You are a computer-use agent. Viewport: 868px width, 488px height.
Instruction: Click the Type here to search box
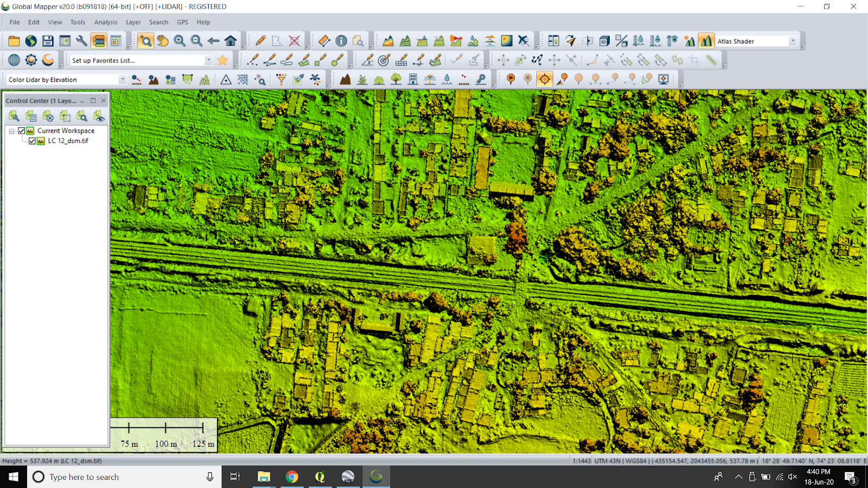124,477
